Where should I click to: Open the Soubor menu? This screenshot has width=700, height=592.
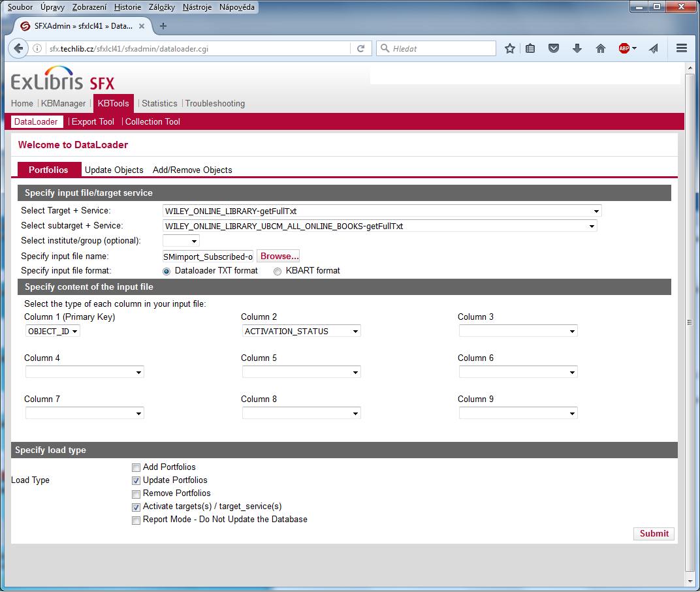point(20,7)
